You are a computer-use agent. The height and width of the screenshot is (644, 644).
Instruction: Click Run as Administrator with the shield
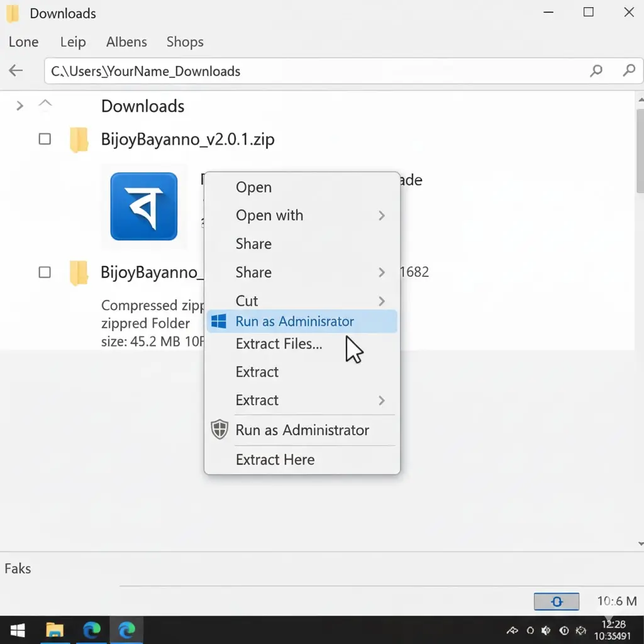[x=302, y=430]
